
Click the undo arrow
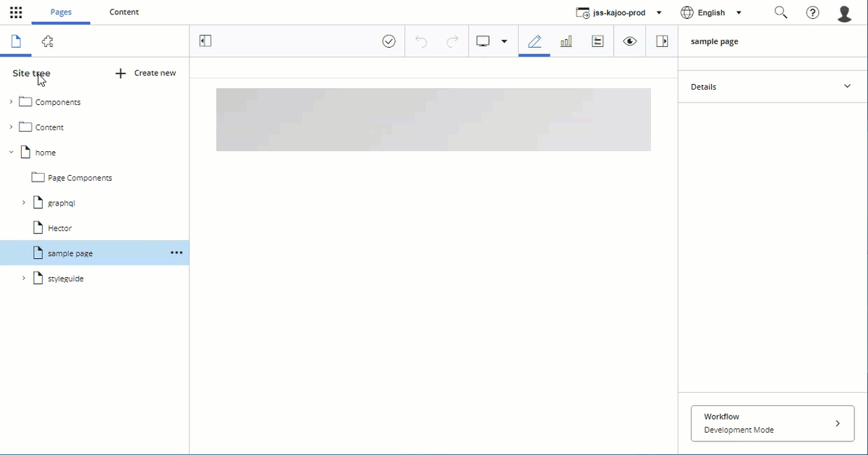click(x=421, y=41)
